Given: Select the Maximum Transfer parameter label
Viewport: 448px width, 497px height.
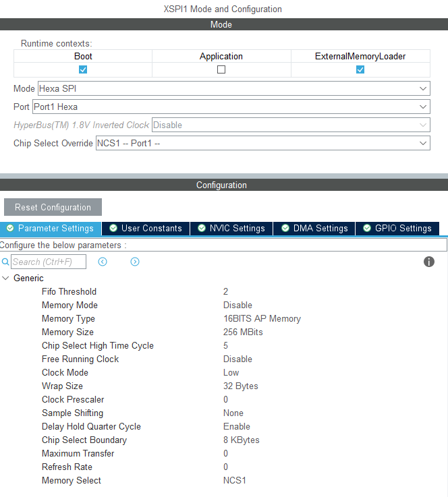Looking at the screenshot, I should (x=78, y=454).
